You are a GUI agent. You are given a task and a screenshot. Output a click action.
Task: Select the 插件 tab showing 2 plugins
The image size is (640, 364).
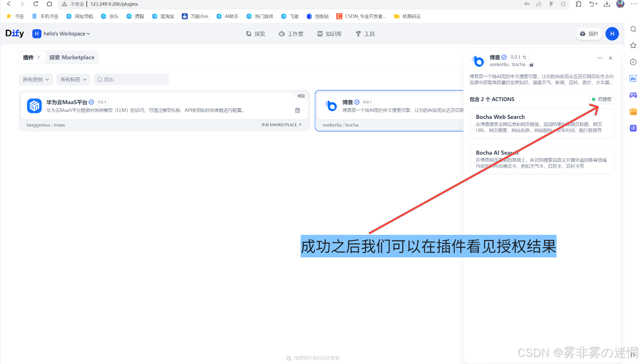click(x=32, y=57)
